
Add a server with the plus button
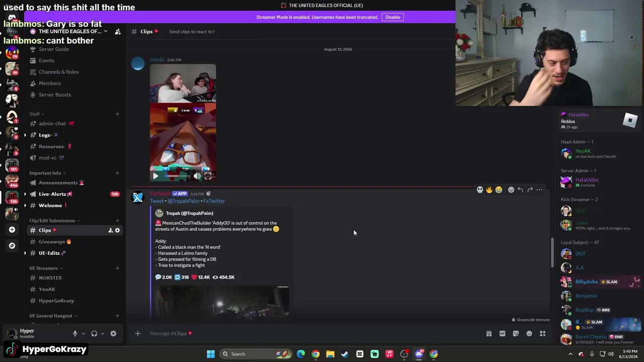(12, 230)
